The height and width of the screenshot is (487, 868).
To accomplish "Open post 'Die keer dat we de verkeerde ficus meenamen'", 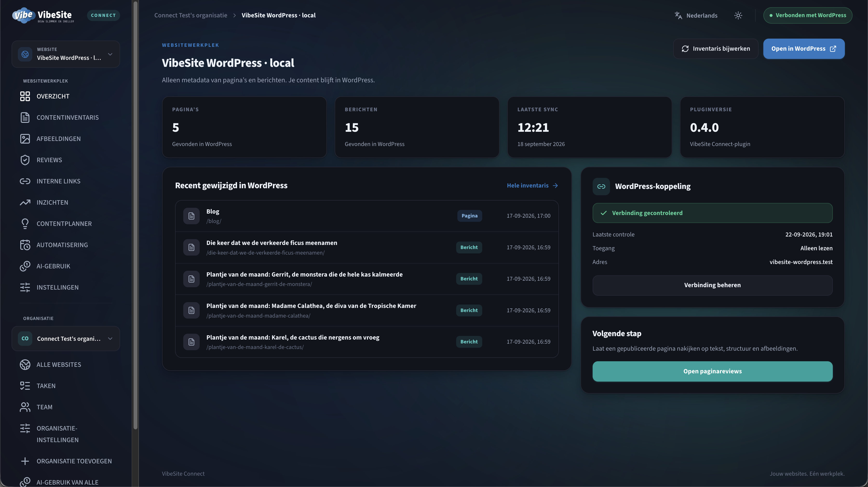I will tap(271, 243).
